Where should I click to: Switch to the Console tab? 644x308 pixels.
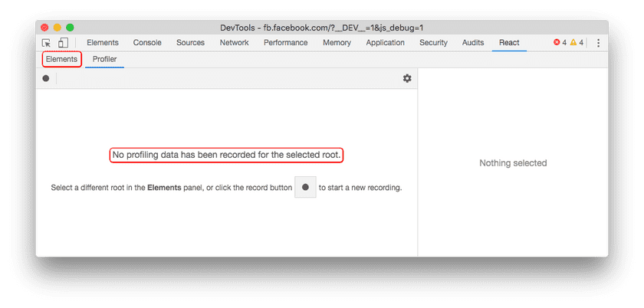pyautogui.click(x=147, y=43)
